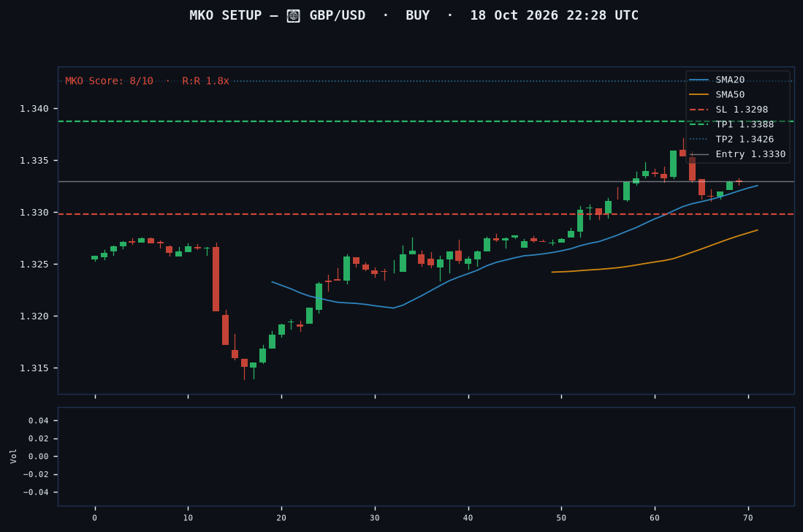Viewport: 803px width, 532px height.
Task: Click the SMA50 orange line sample in legend
Action: (699, 95)
